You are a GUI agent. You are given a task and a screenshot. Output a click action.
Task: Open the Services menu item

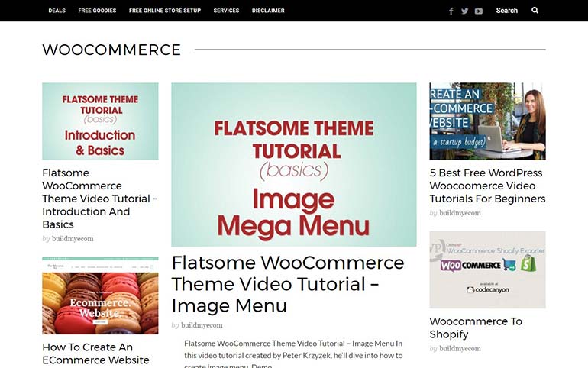coord(226,11)
